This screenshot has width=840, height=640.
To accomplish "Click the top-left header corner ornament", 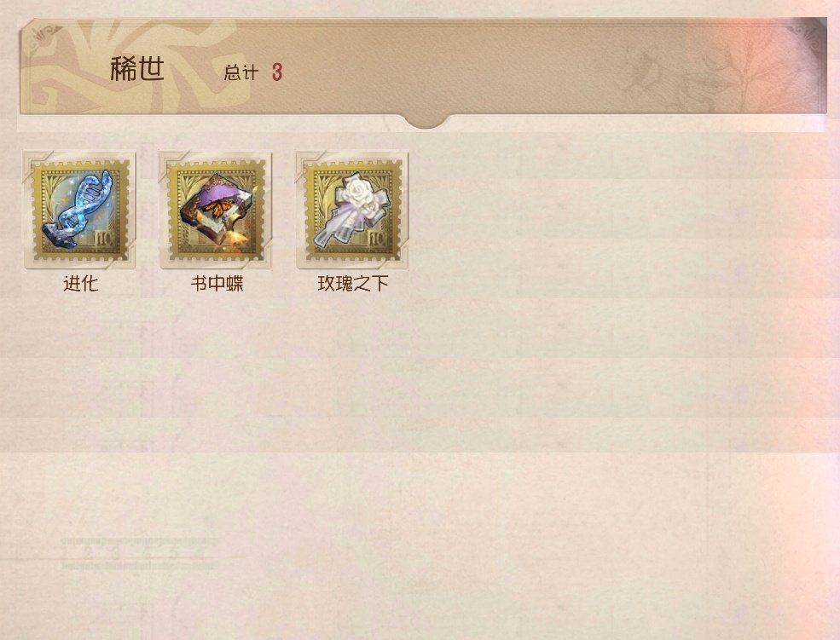I will coord(44,37).
